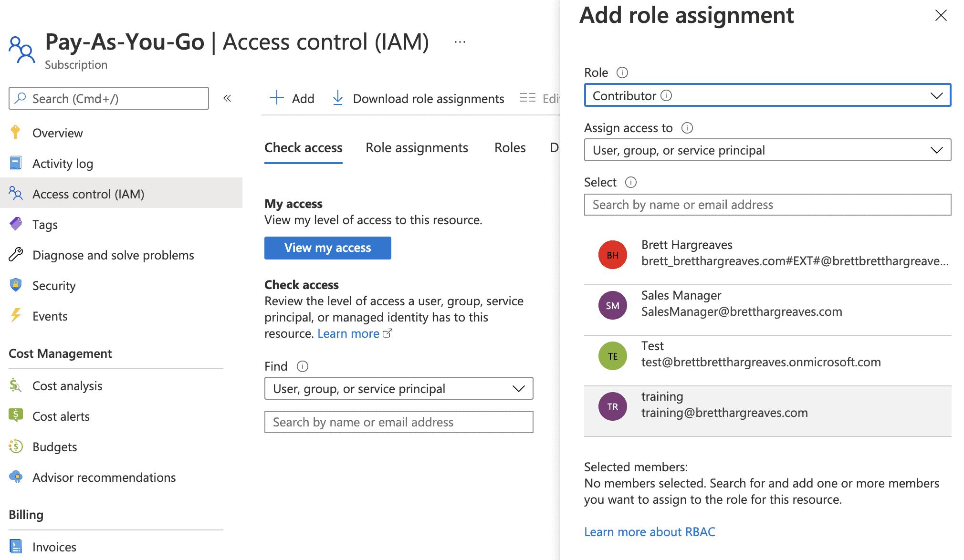The width and height of the screenshot is (964, 560).
Task: Open Invoices under Billing
Action: (x=121, y=547)
